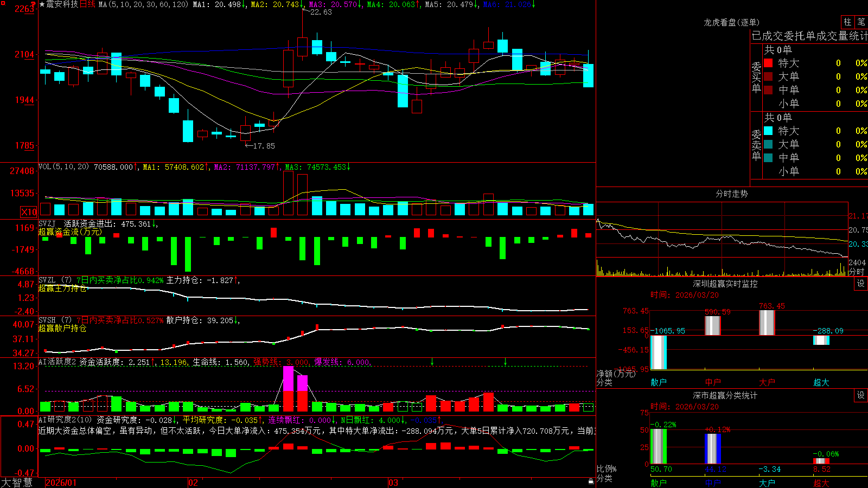Switch order view to 笔 mode
Screen dimensions: 868x488
(x=861, y=22)
